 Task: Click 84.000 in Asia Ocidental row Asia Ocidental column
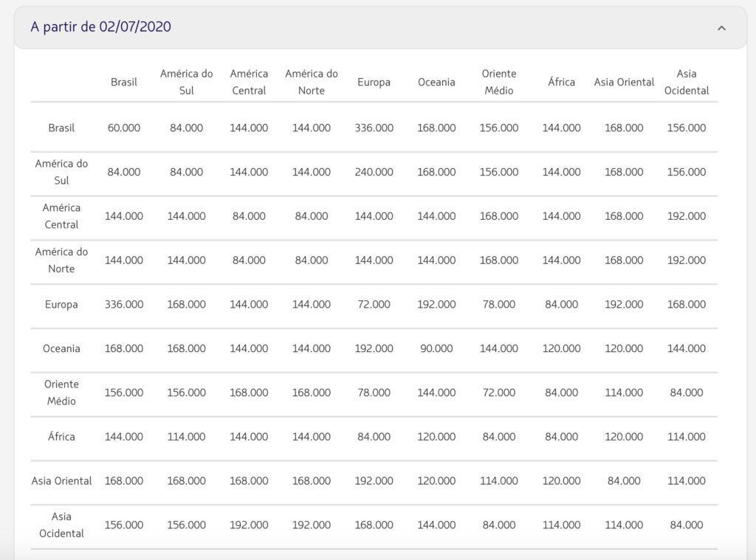click(x=687, y=525)
